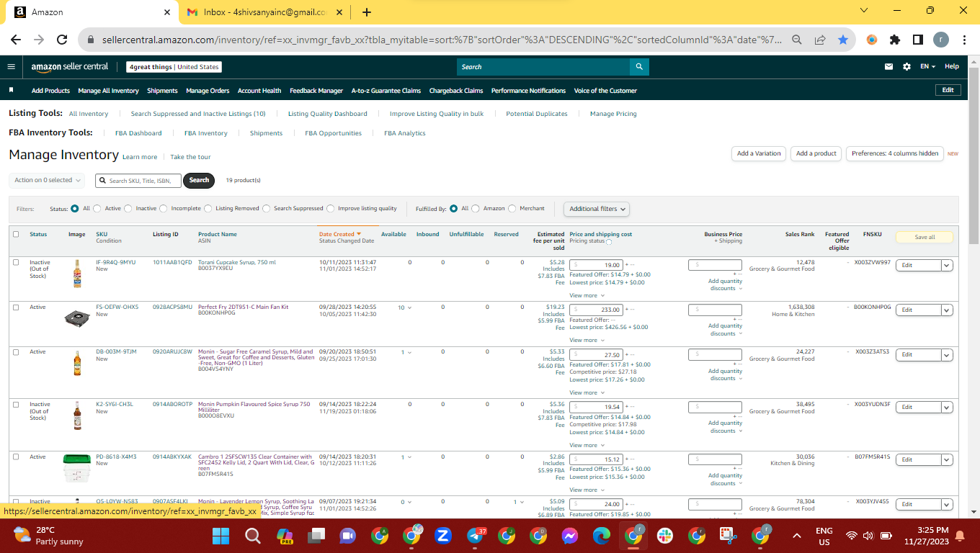Image resolution: width=980 pixels, height=553 pixels.
Task: Open Windows taskbar search
Action: tap(252, 536)
